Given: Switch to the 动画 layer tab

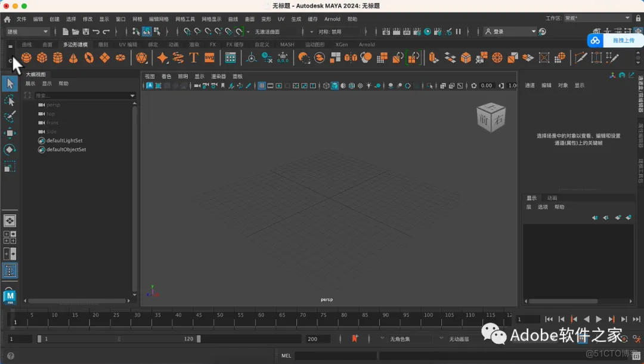Looking at the screenshot, I should point(552,198).
